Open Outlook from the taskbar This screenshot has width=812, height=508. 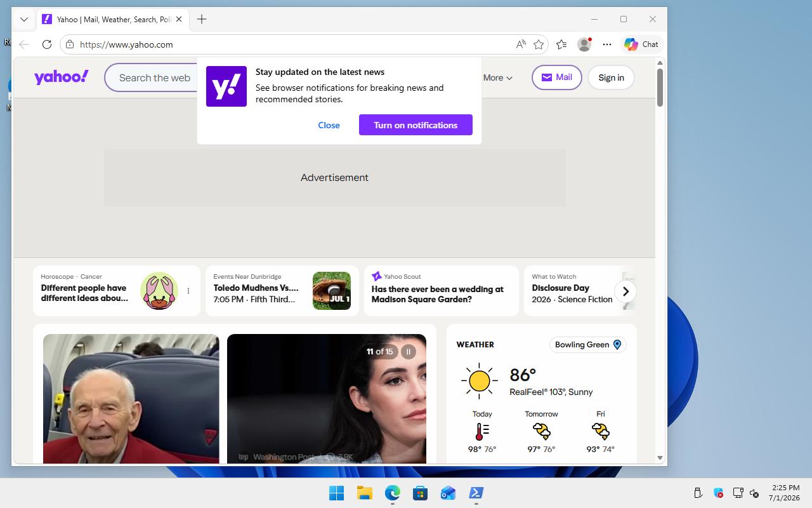pos(448,493)
